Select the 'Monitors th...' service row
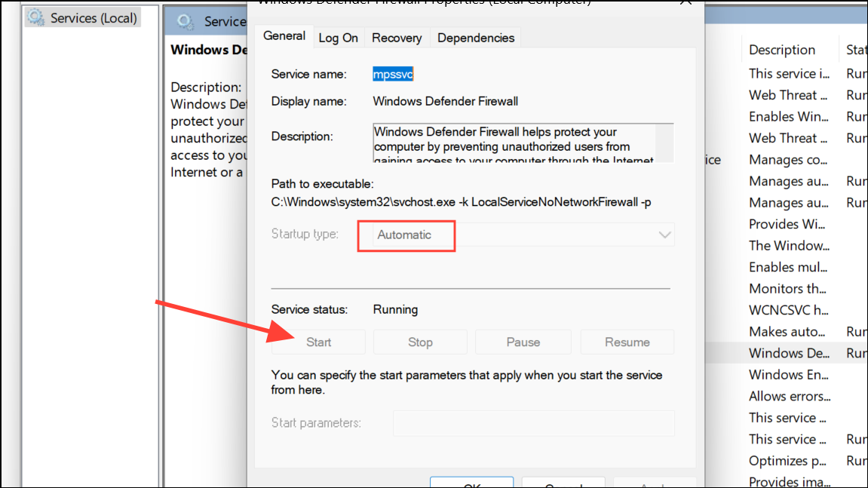This screenshot has height=488, width=868. [x=787, y=289]
